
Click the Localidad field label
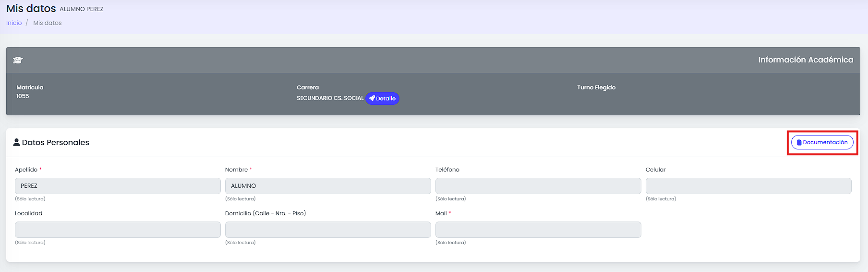click(x=28, y=213)
